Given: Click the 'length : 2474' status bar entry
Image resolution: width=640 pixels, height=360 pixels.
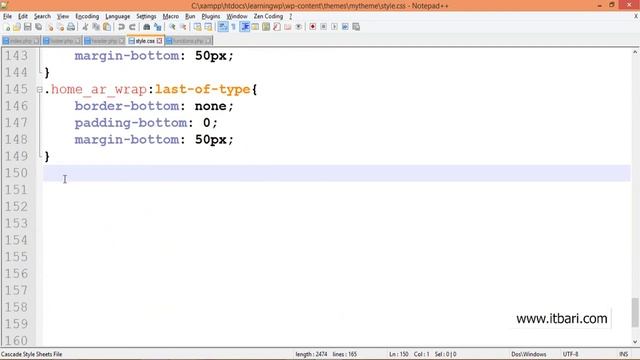Looking at the screenshot, I should pos(311,354).
